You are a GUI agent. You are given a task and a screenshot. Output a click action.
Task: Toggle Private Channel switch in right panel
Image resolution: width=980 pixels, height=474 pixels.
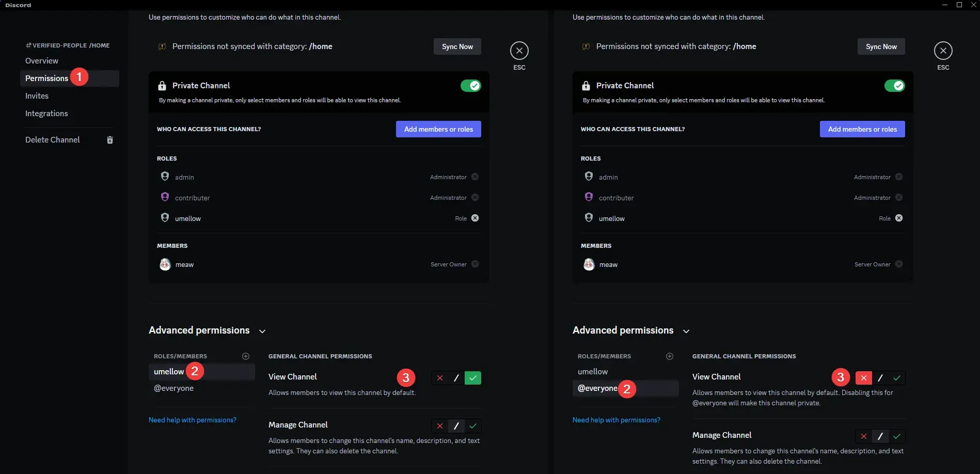tap(895, 86)
